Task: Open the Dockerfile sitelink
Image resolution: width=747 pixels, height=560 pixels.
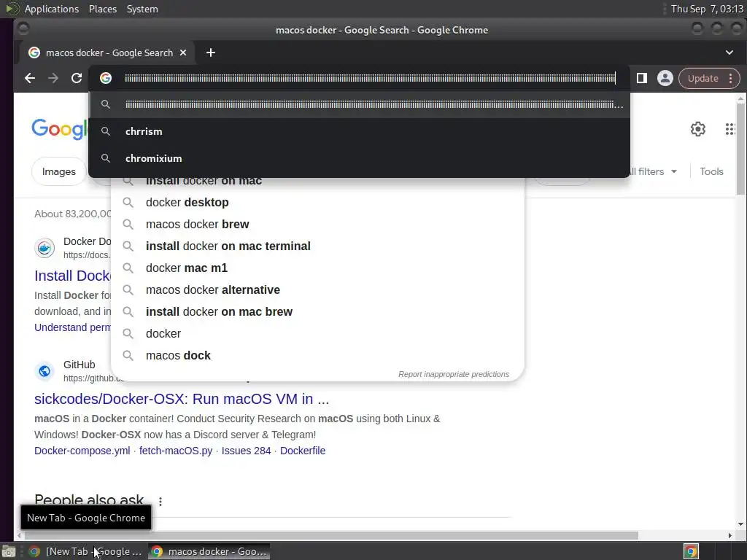Action: click(303, 451)
